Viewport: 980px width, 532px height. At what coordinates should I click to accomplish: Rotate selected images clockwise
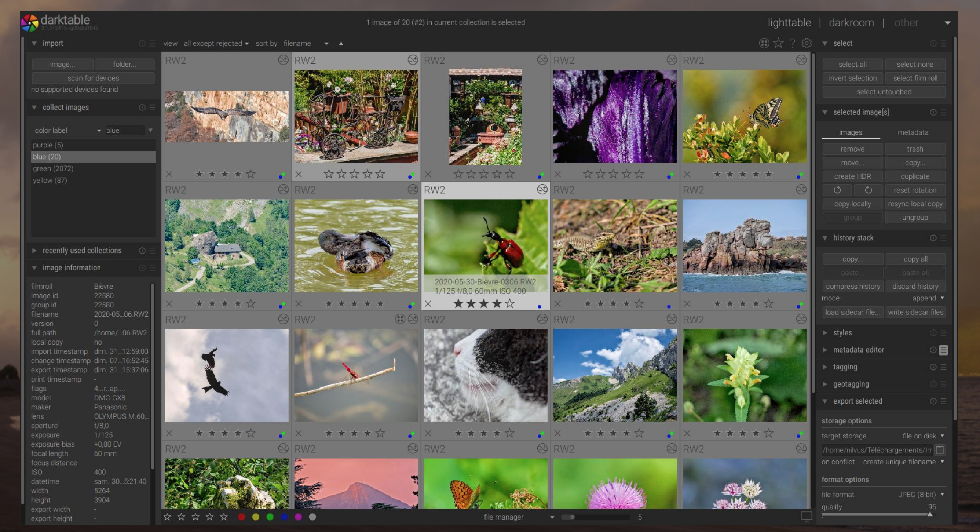[868, 190]
